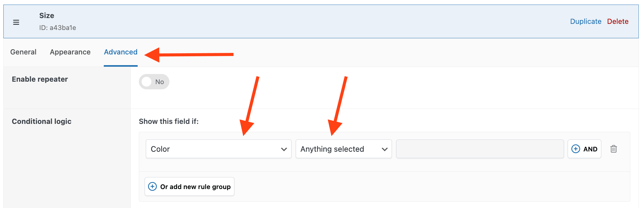Open the Anything selected condition dropdown
Screen dimensions: 644x208
(x=343, y=149)
